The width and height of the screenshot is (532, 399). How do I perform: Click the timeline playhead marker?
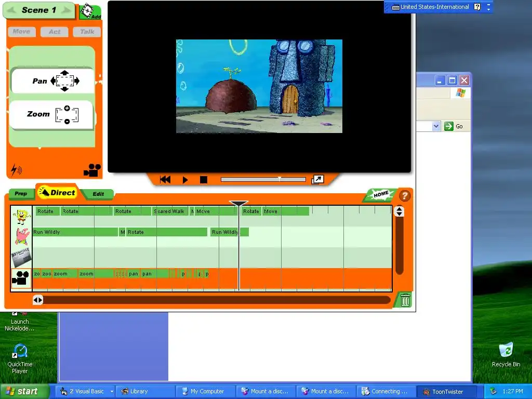tap(238, 204)
